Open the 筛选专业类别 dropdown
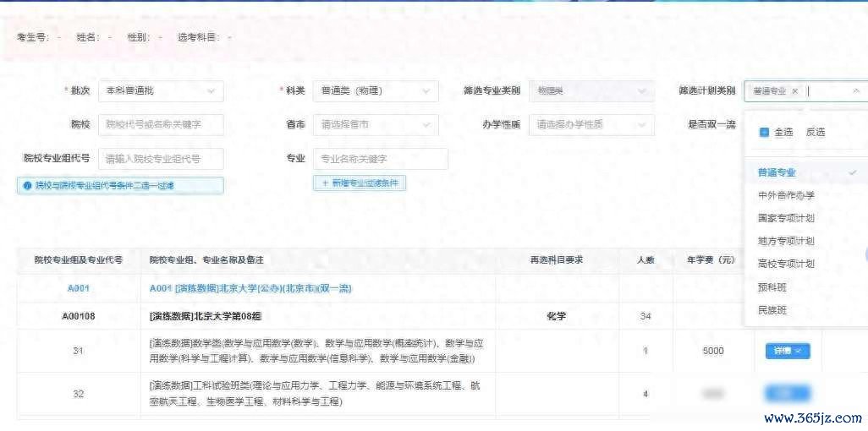 [591, 91]
